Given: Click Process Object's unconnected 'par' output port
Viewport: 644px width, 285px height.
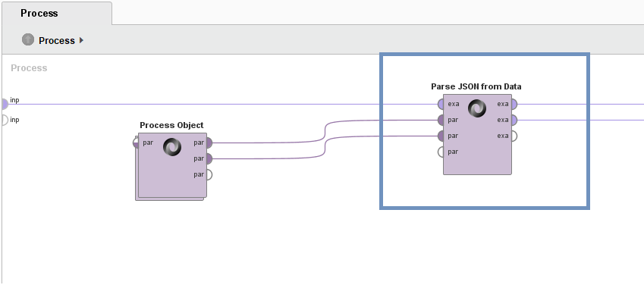Looking at the screenshot, I should pos(209,175).
